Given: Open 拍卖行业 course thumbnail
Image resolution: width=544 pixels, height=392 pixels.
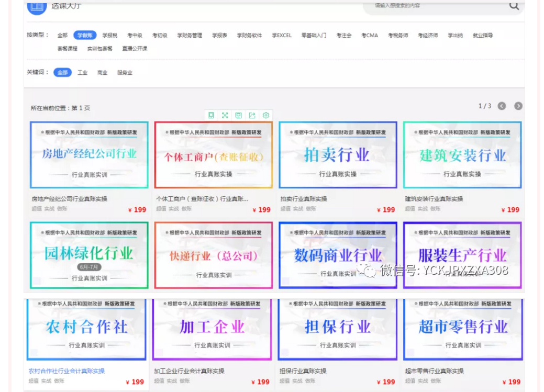Looking at the screenshot, I should click(x=338, y=155).
